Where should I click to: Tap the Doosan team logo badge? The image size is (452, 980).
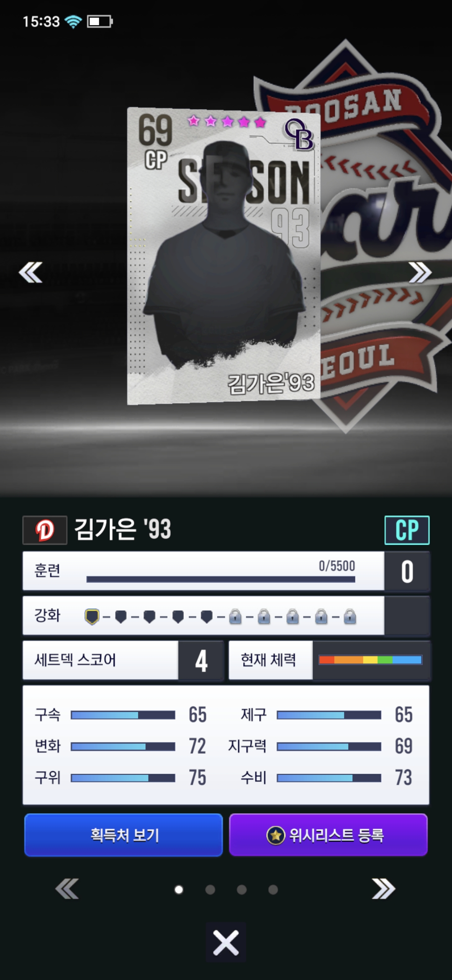point(45,530)
